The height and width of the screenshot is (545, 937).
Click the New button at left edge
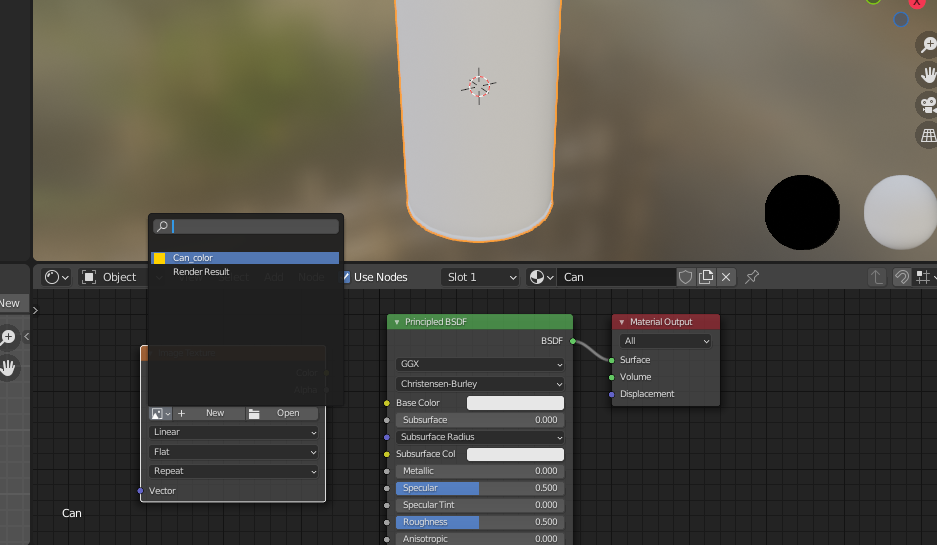tap(12, 304)
